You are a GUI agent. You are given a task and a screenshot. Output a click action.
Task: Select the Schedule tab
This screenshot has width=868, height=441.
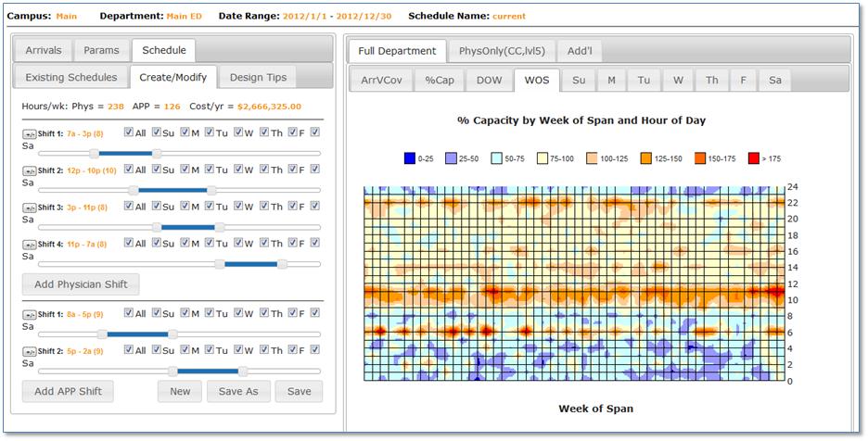[164, 50]
